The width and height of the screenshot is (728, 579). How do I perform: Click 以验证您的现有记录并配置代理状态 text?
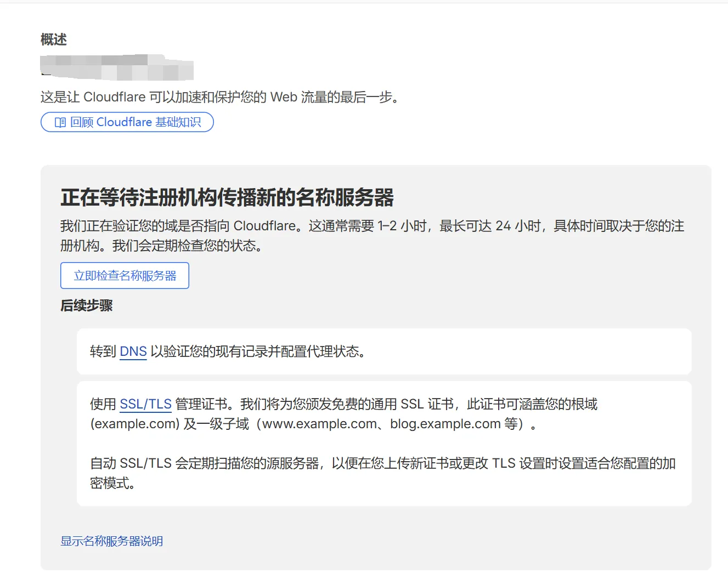(258, 351)
